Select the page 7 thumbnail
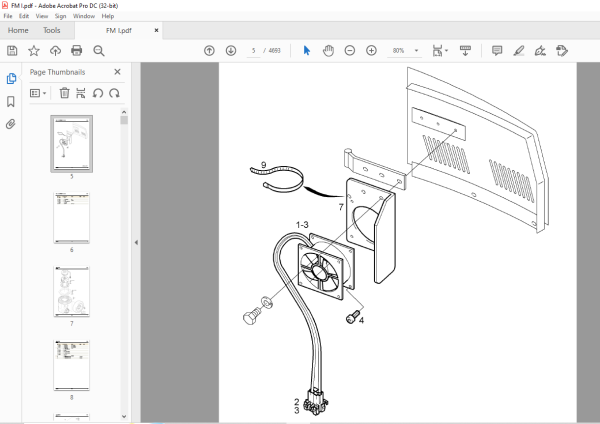600x424 pixels. click(x=72, y=291)
